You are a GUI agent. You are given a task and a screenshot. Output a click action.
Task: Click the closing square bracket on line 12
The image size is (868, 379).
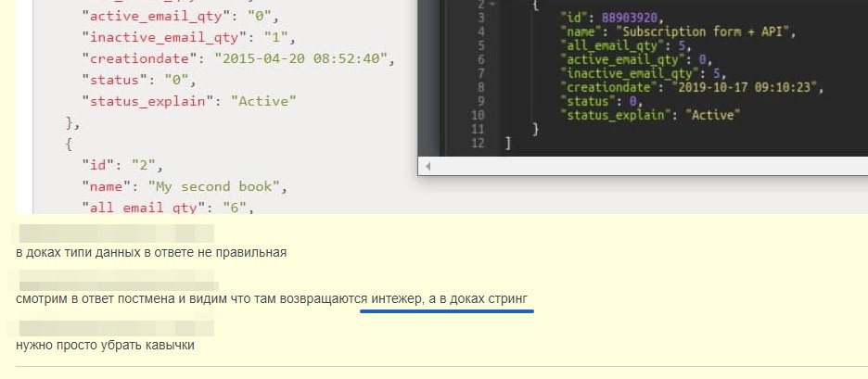point(507,144)
